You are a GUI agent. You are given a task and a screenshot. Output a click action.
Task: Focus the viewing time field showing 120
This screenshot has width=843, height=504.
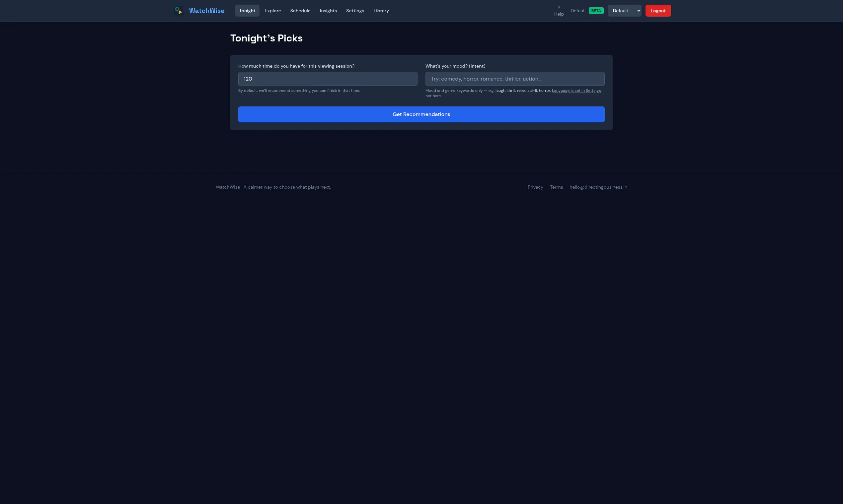[x=328, y=79]
